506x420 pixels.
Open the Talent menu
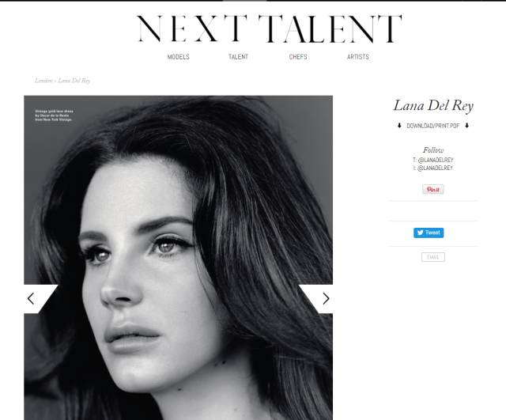coord(239,57)
